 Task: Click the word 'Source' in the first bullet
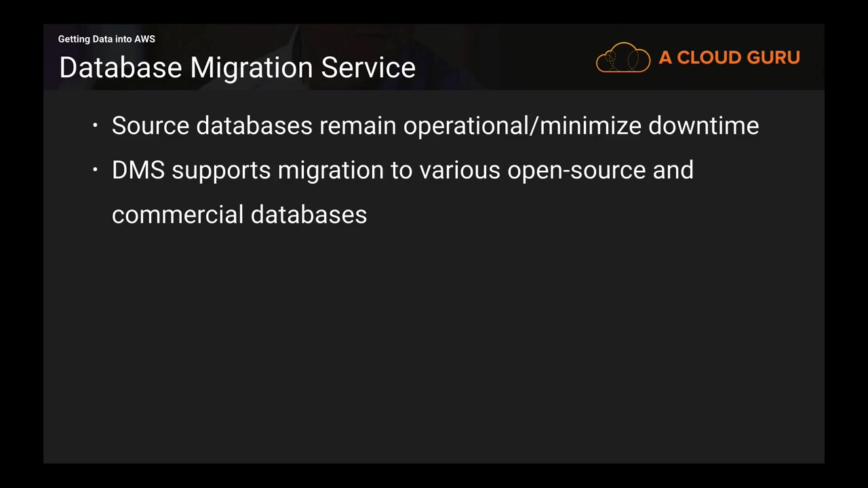pyautogui.click(x=151, y=126)
